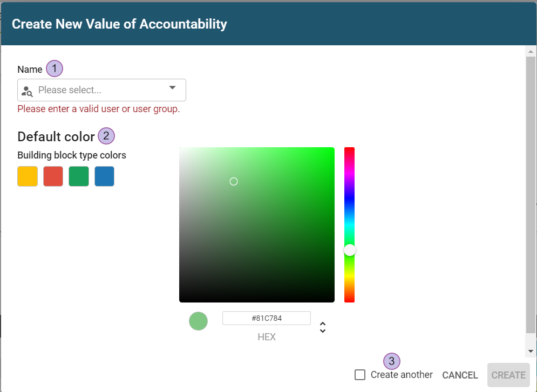Enable the Create another checkbox

(x=360, y=375)
